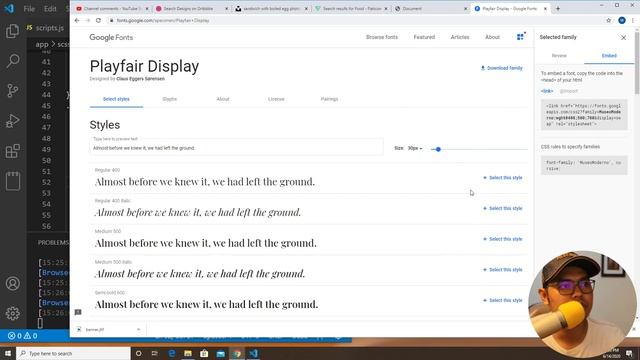
Task: Open the Select styles tab
Action: (x=116, y=99)
